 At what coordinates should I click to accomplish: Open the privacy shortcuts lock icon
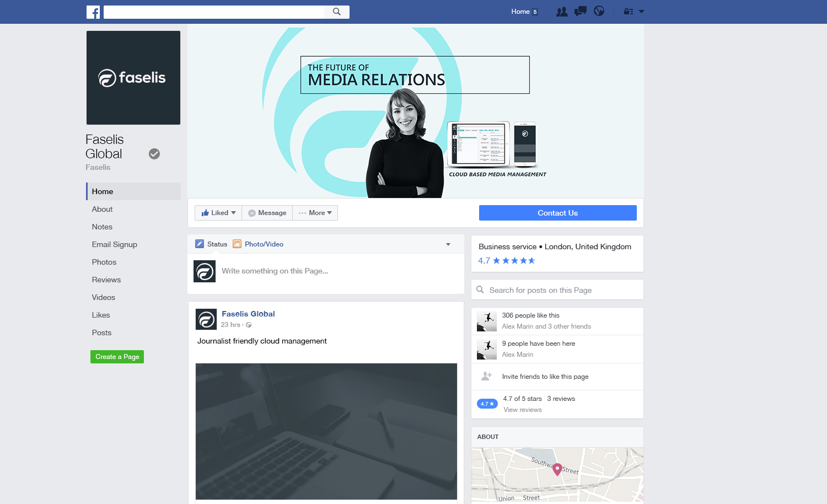click(628, 12)
